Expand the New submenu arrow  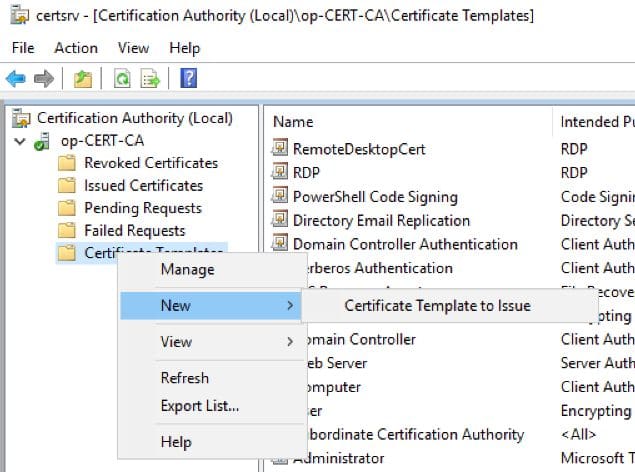click(x=290, y=306)
